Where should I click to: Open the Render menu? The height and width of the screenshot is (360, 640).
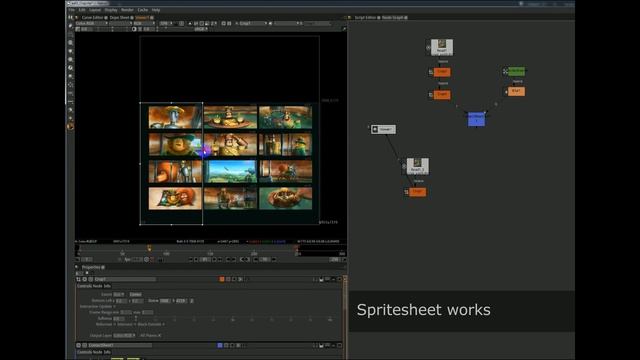click(127, 10)
